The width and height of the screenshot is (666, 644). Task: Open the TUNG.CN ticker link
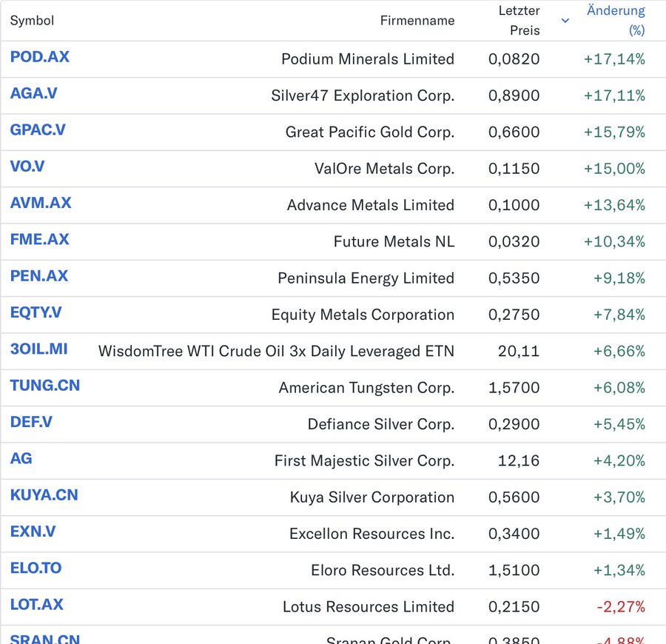coord(45,386)
